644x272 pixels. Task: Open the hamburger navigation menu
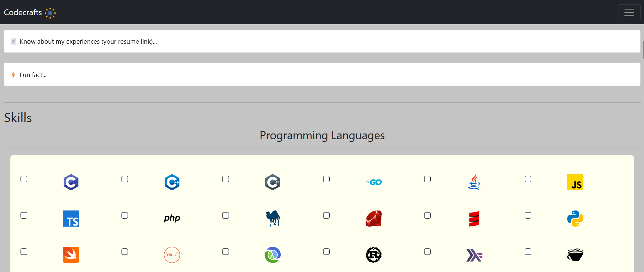pos(629,12)
